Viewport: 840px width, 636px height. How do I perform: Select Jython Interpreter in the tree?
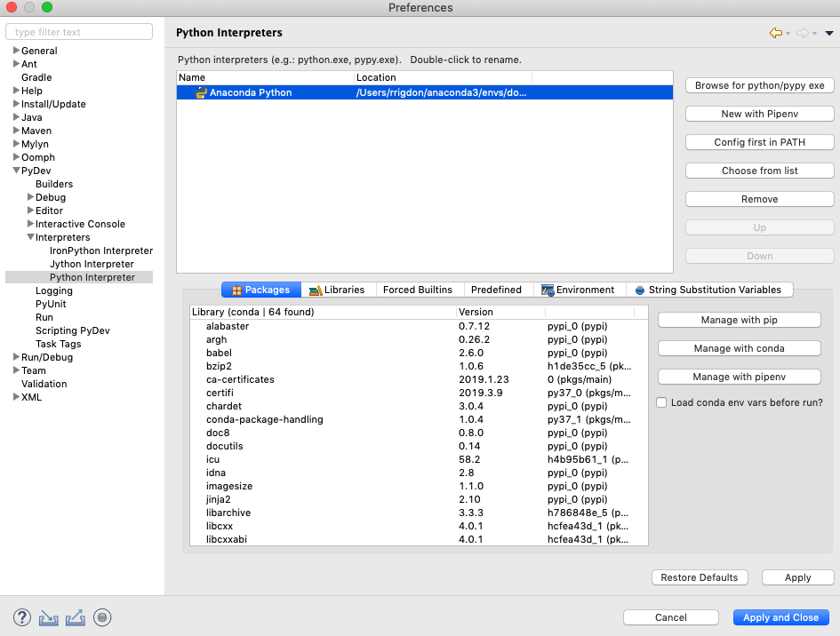(92, 264)
